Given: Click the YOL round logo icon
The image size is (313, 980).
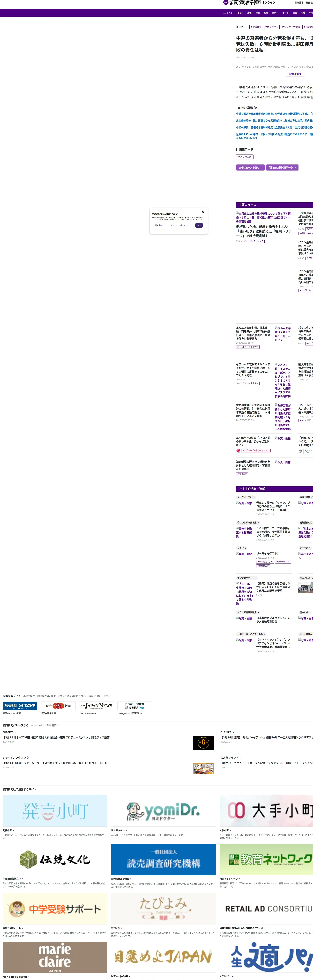Looking at the screenshot, I should tap(226, 2).
